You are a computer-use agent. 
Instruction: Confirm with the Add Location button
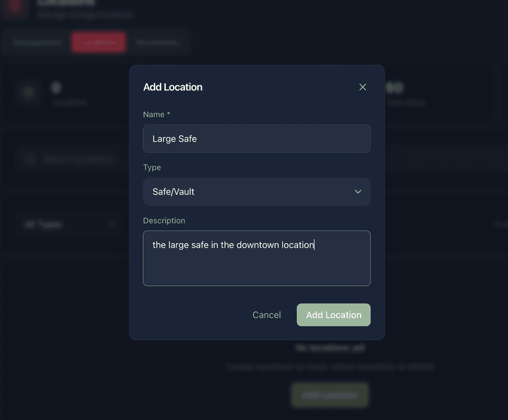334,315
